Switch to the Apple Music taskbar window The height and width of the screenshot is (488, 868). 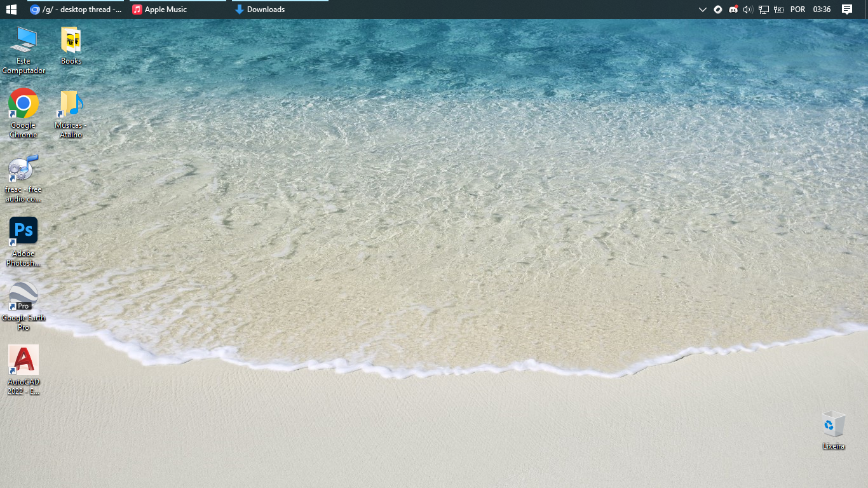[x=178, y=10]
